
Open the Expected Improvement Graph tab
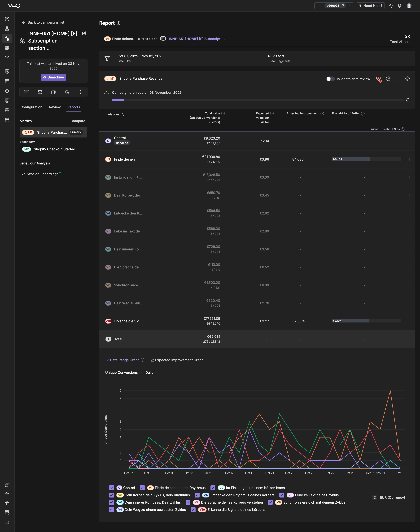click(x=177, y=360)
